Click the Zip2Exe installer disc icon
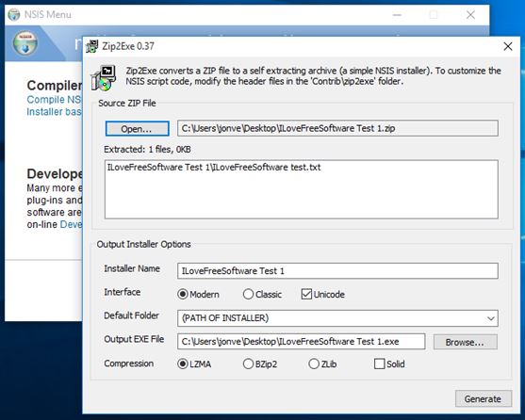The width and height of the screenshot is (525, 420). pos(104,77)
